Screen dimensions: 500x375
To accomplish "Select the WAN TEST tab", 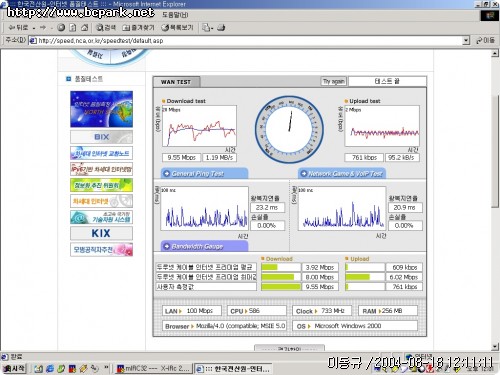I will 176,82.
